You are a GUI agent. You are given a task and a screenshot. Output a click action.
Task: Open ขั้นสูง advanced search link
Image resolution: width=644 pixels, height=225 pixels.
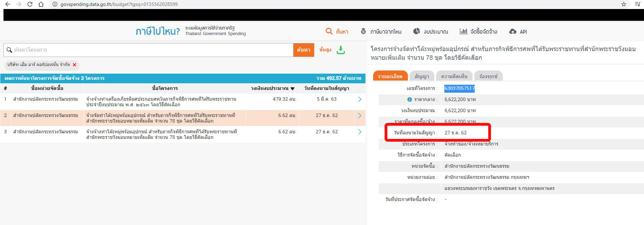[325, 50]
